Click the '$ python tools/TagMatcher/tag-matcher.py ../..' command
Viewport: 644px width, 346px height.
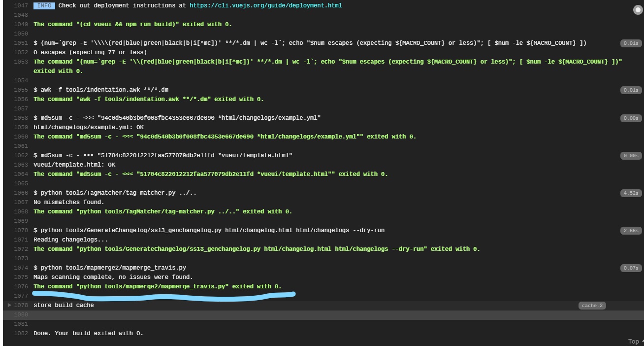click(115, 193)
